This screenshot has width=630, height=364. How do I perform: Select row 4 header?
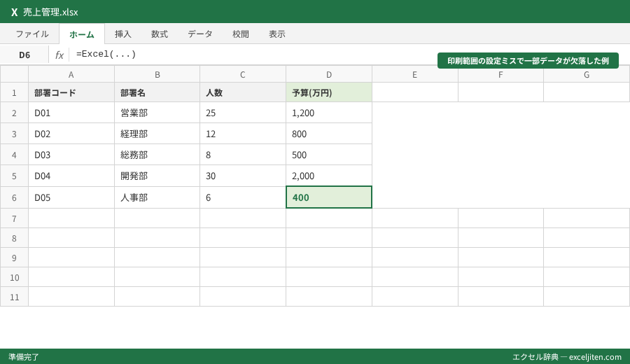(14, 155)
